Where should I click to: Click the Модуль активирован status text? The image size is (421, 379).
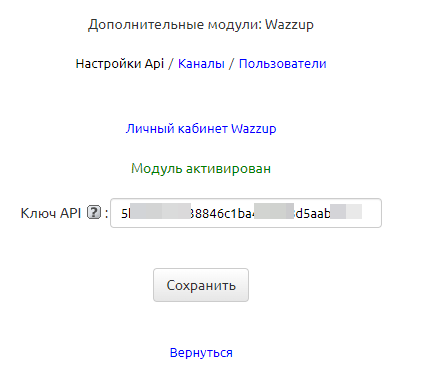[x=201, y=168]
